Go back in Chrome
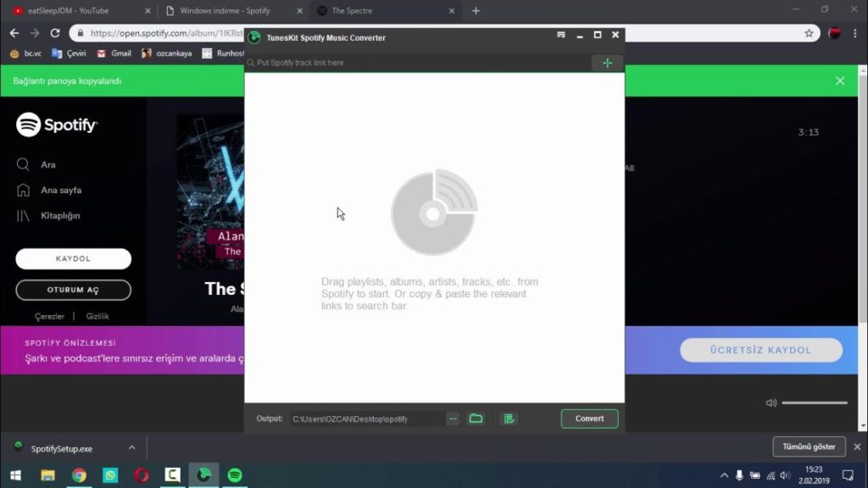 (x=14, y=33)
